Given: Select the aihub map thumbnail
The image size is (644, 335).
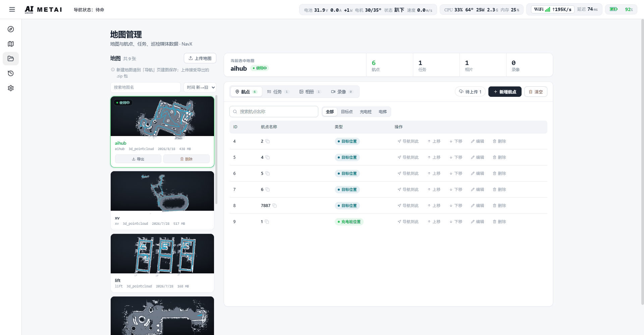Looking at the screenshot, I should pyautogui.click(x=162, y=116).
